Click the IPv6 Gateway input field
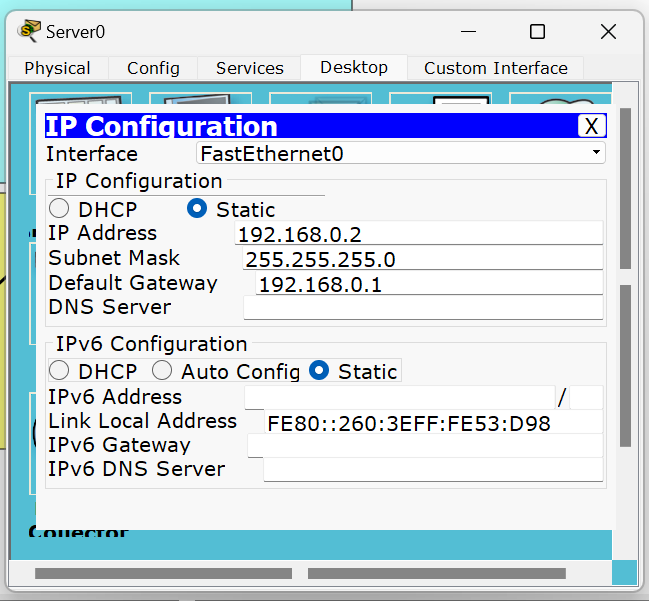The width and height of the screenshot is (649, 601). pos(424,446)
